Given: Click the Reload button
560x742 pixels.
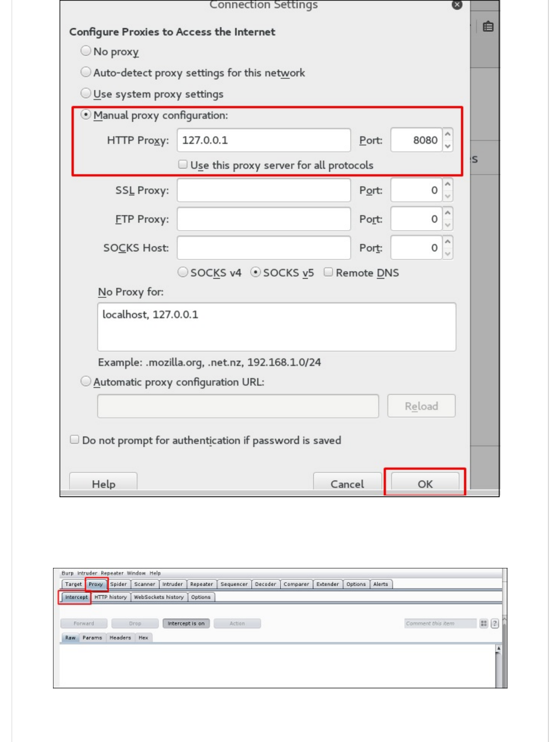Looking at the screenshot, I should [421, 406].
